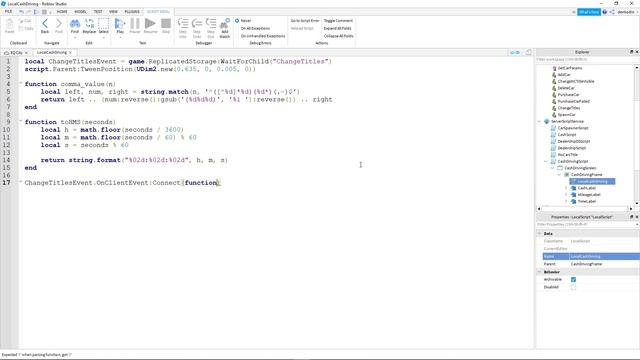Collapse the ServerScriptService tree node

(540, 121)
